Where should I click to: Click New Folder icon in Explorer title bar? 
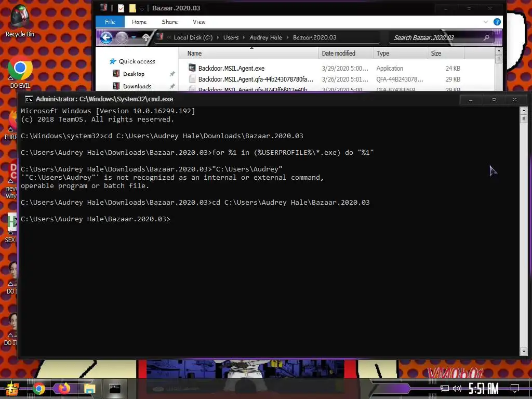[132, 8]
